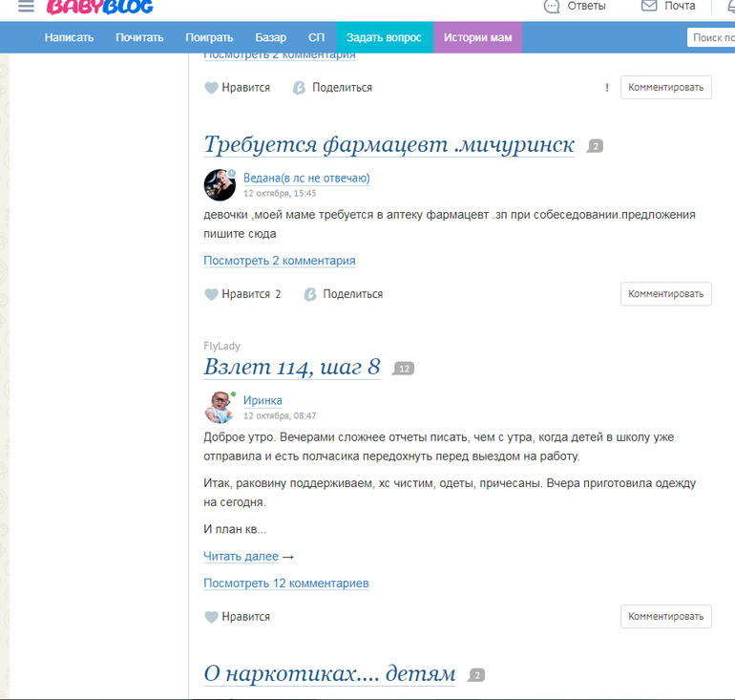Open the Почта envelope icon
Image resolution: width=735 pixels, height=700 pixels.
point(649,6)
